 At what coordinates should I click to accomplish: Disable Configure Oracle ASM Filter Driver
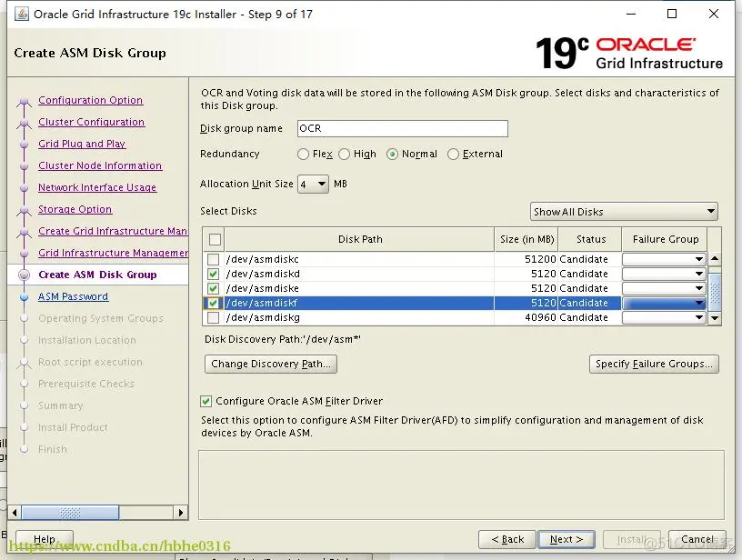pyautogui.click(x=206, y=401)
